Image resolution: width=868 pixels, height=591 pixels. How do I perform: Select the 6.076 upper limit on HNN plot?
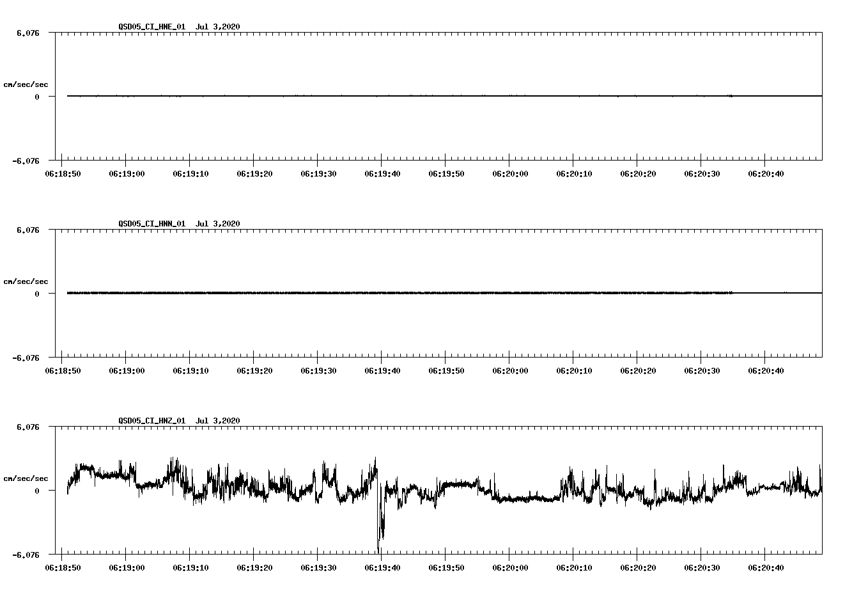pos(28,230)
